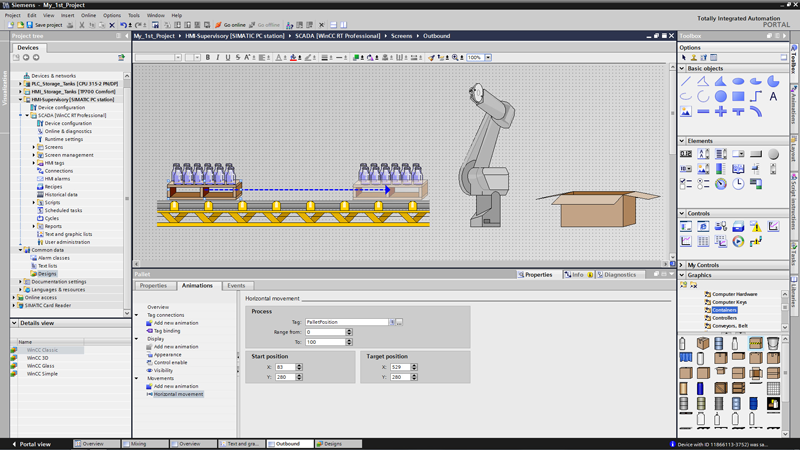Screen dimensions: 800x450
Task: Select the Circle basic object
Action: point(720,96)
